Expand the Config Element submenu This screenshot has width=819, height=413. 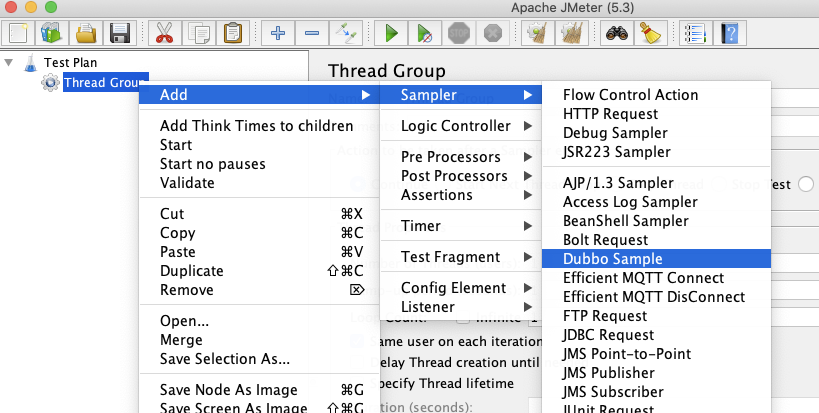tap(461, 288)
